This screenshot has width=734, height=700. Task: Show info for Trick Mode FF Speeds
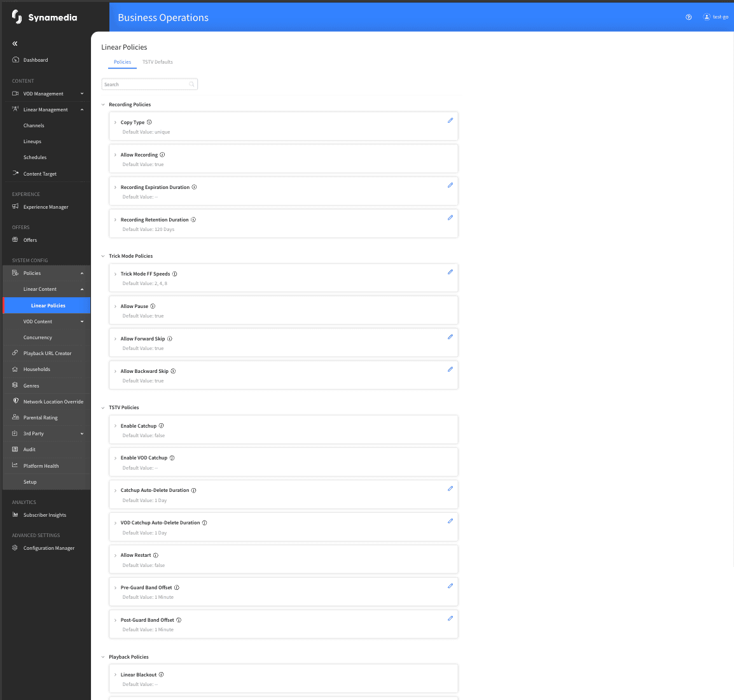175,274
